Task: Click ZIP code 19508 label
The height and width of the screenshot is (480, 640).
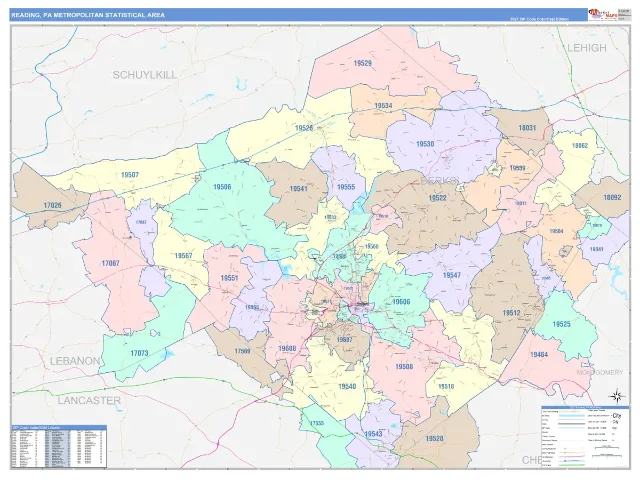Action: pos(404,367)
